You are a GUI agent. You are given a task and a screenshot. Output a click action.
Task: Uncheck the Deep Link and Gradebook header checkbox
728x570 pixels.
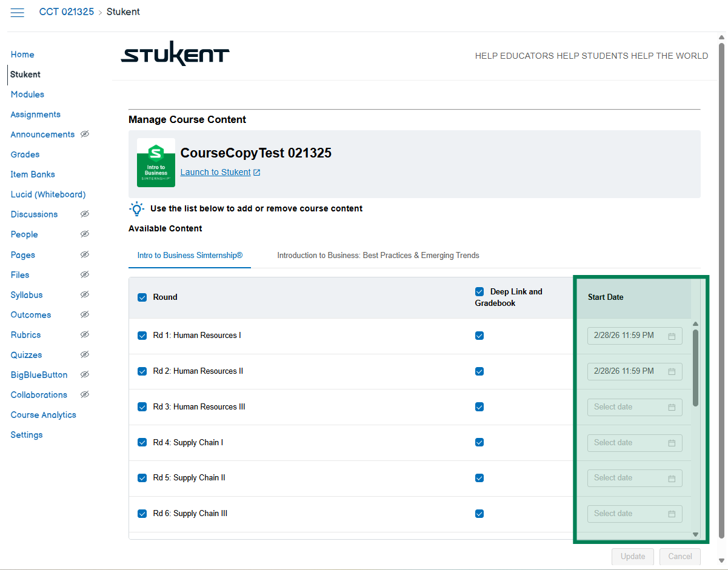pos(479,291)
